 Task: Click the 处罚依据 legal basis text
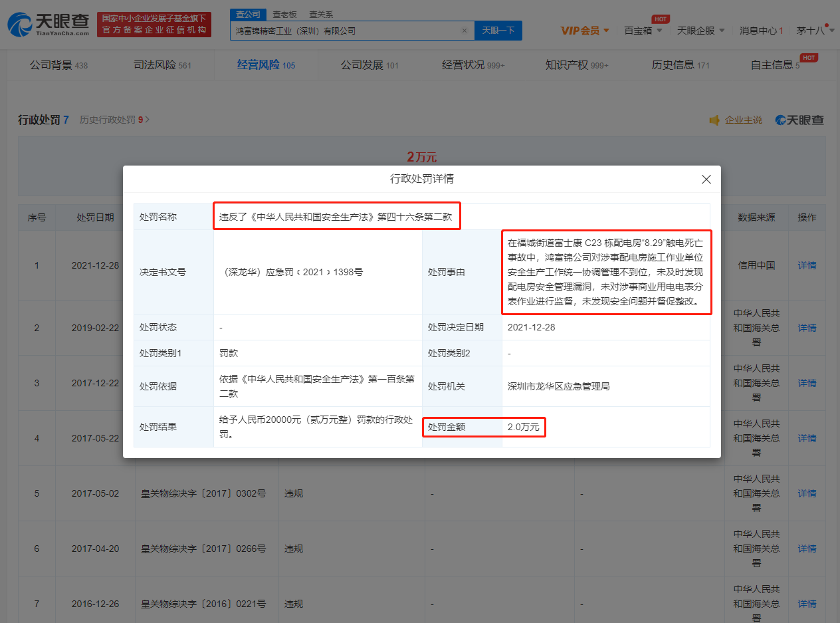[x=317, y=386]
